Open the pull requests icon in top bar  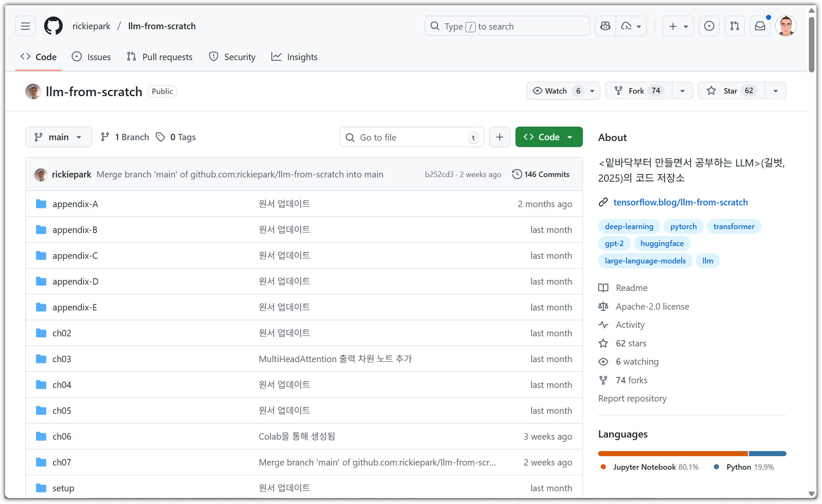coord(735,26)
